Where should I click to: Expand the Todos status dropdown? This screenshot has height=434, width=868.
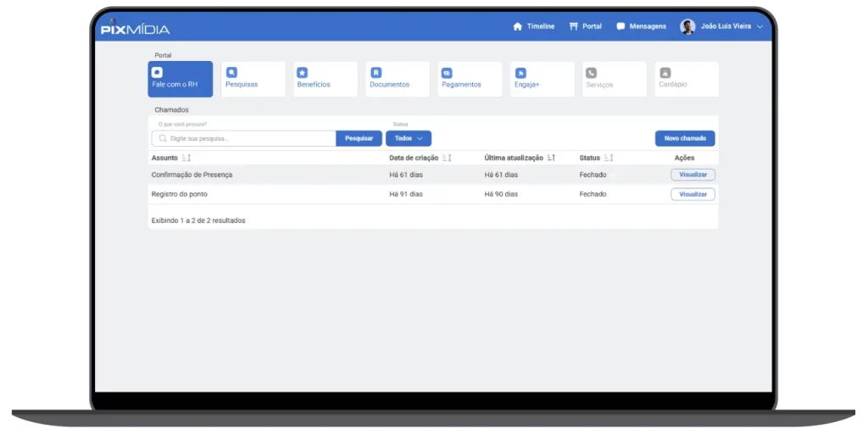tap(409, 138)
